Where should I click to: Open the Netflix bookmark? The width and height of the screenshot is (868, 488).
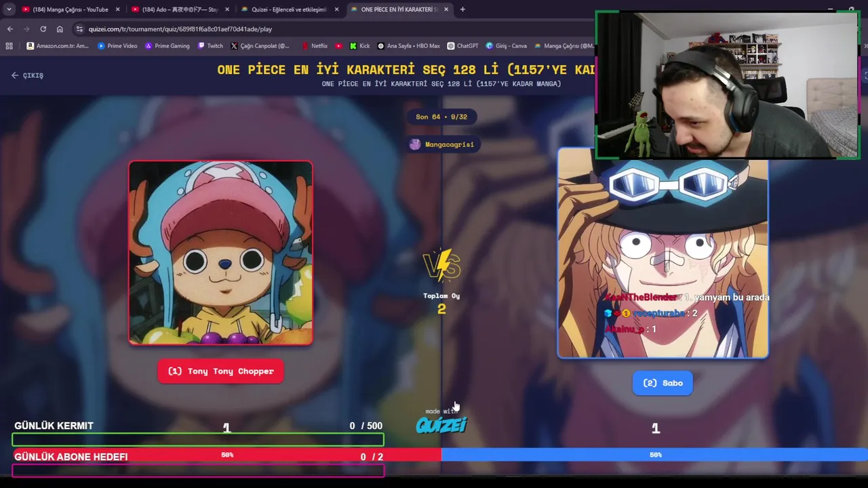coord(315,46)
